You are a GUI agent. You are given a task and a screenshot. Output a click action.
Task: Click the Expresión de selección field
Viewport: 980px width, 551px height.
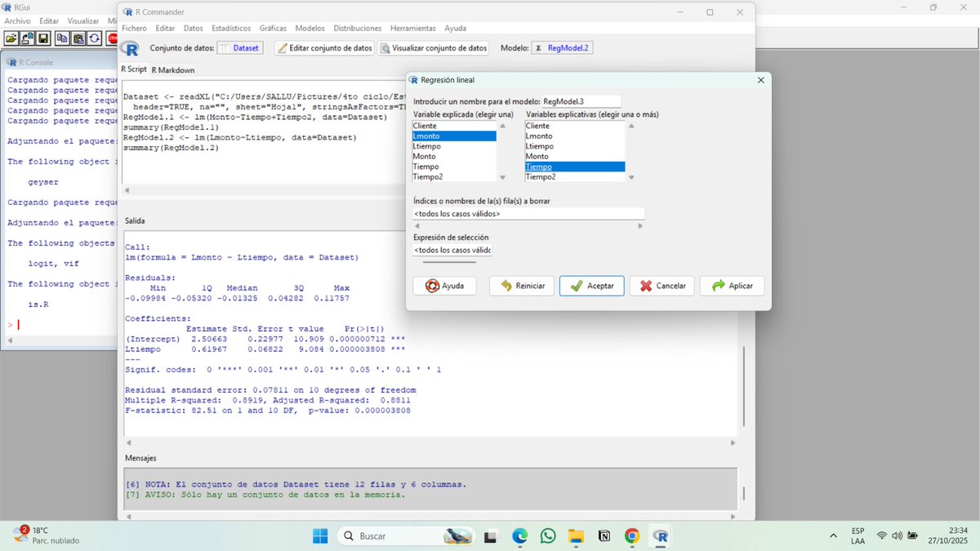452,250
